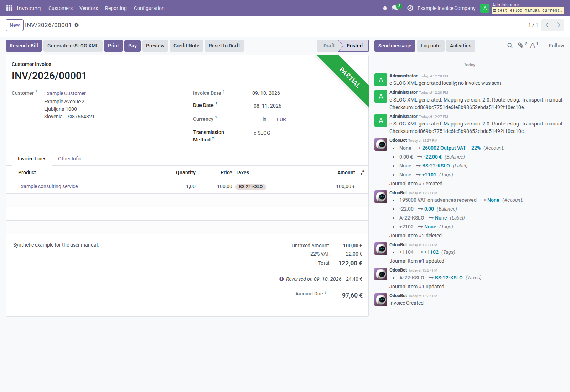Image resolution: width=570 pixels, height=392 pixels.
Task: Click Log note button
Action: (x=430, y=46)
